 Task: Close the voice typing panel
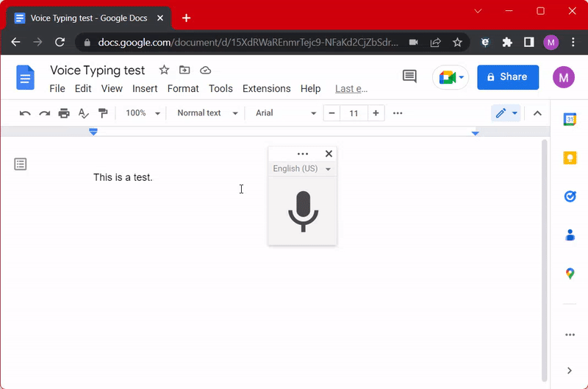[329, 154]
